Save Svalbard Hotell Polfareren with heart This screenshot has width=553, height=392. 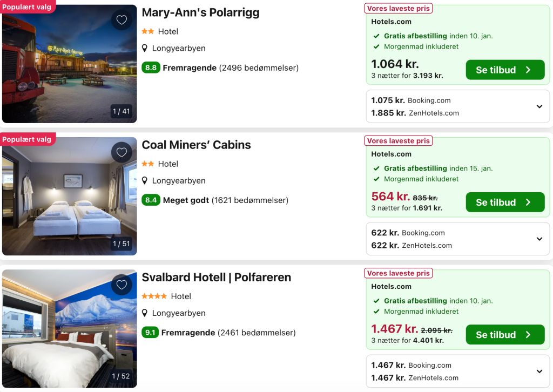coord(122,285)
